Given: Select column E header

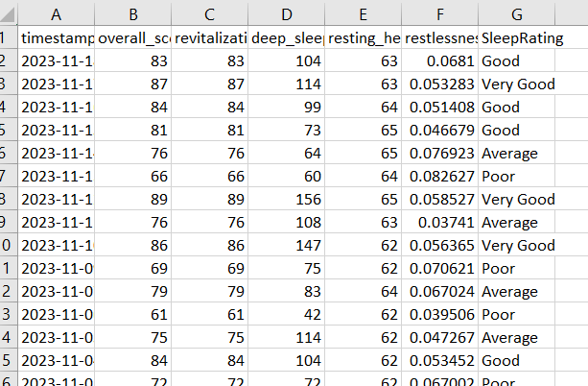Looking at the screenshot, I should pos(363,13).
